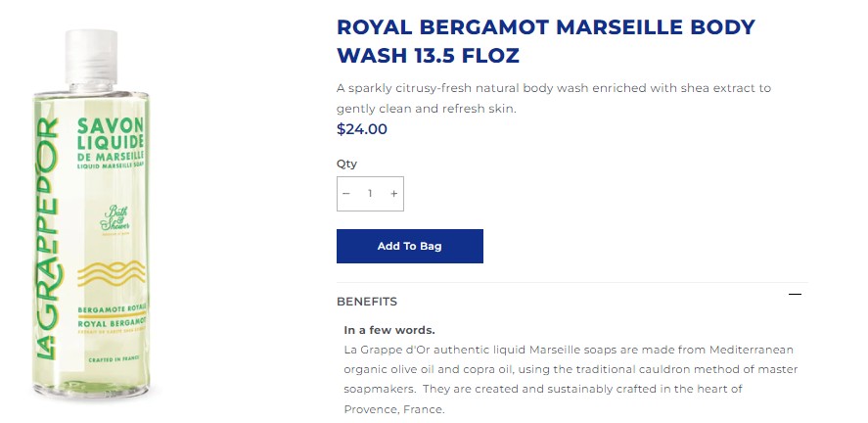Decrease quantity with the minus icon
The height and width of the screenshot is (423, 868).
tap(346, 193)
